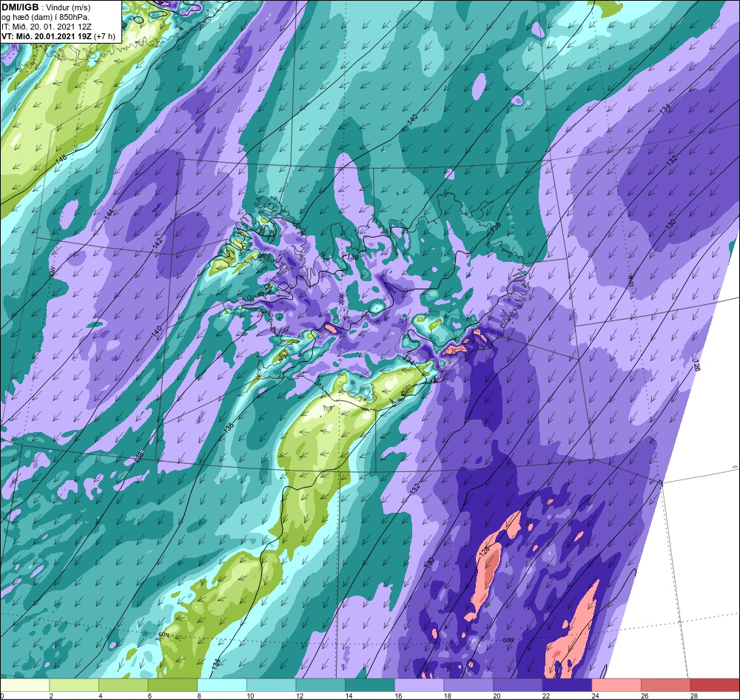Pick the 4–6 m/s green legend swatch
Viewport: 740px width, 700px height.
pyautogui.click(x=123, y=685)
